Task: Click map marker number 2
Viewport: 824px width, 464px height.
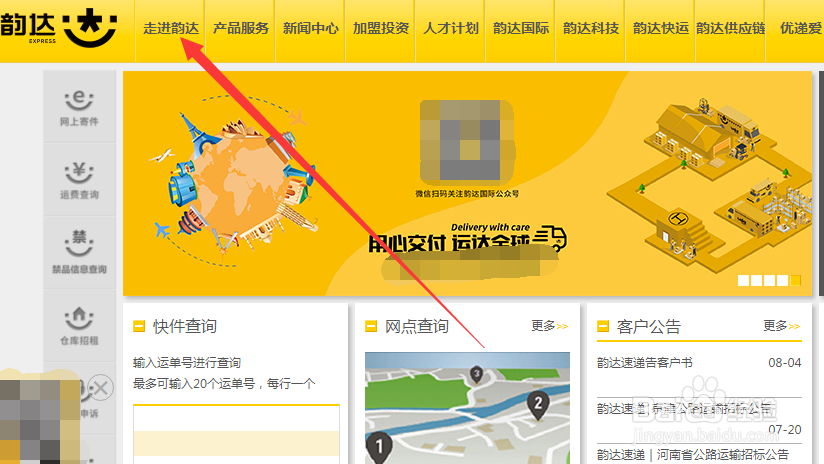Action: coord(538,404)
